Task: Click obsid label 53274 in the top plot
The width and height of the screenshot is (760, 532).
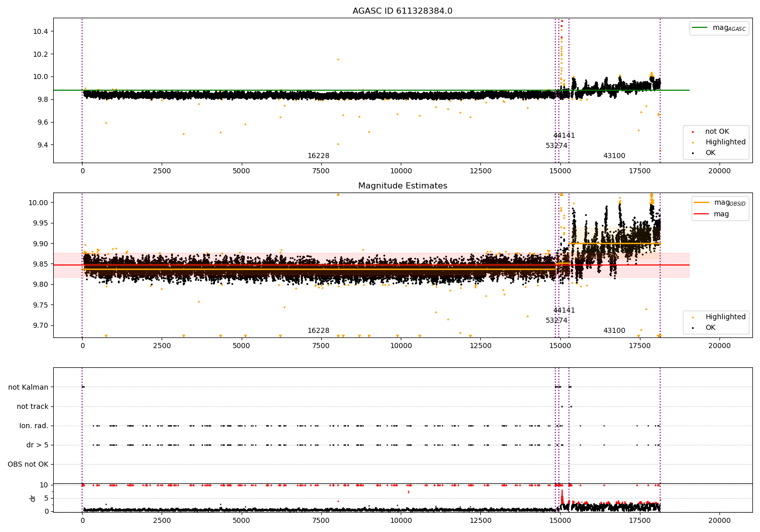Action: coord(556,146)
